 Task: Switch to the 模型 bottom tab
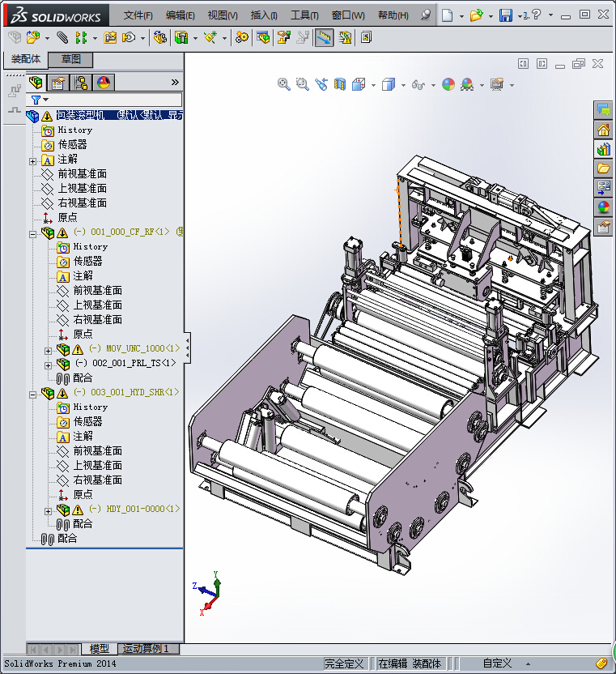click(100, 649)
